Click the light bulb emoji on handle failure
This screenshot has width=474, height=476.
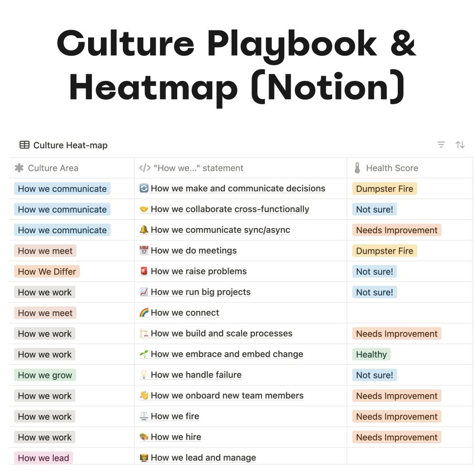pos(144,375)
